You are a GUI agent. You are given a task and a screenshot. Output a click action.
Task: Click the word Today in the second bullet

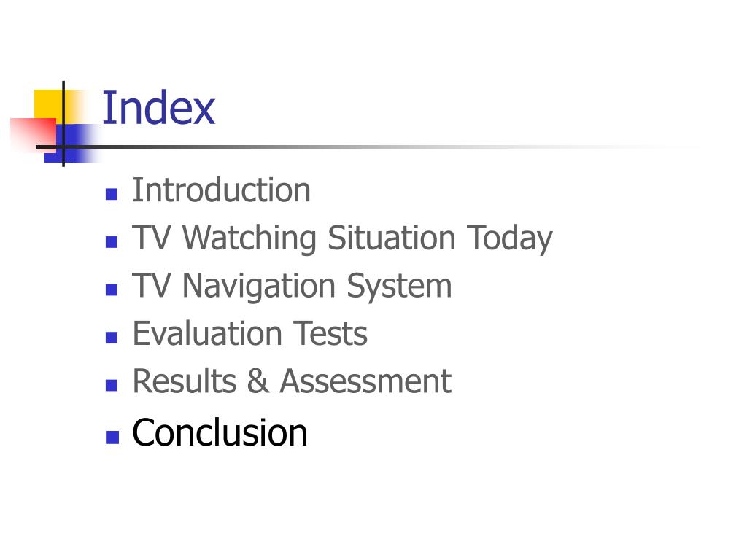(x=509, y=238)
